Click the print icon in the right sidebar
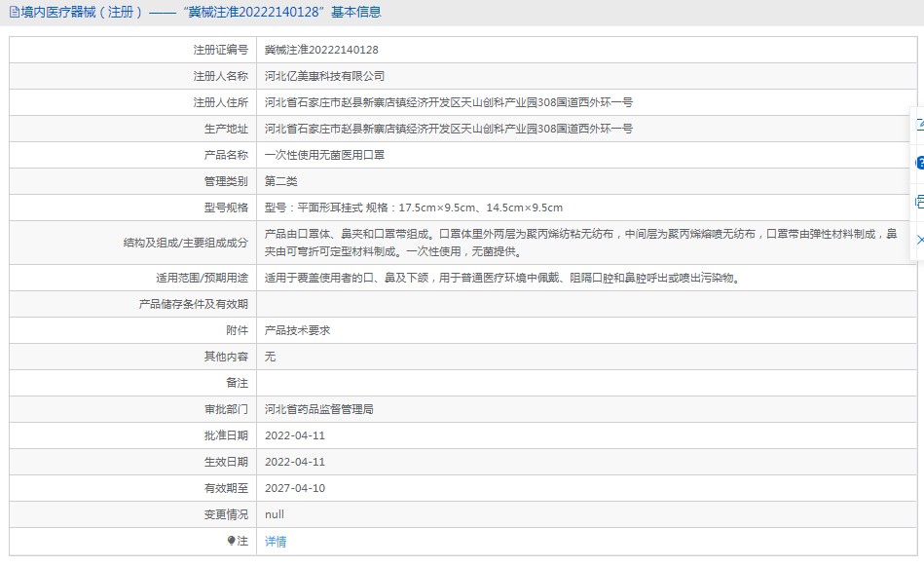924x566 pixels. tap(918, 202)
